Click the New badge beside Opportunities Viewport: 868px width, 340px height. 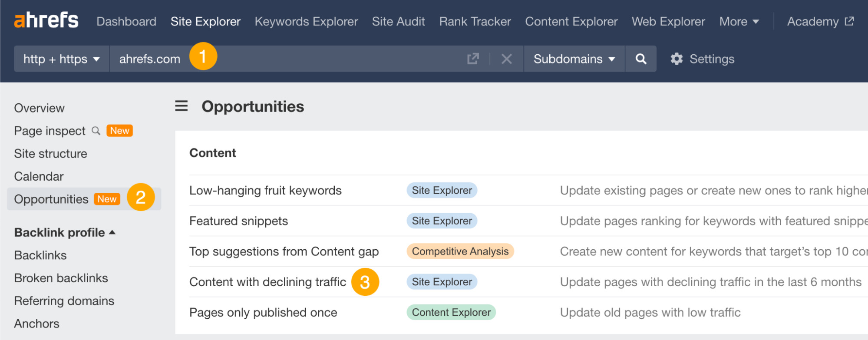point(107,199)
